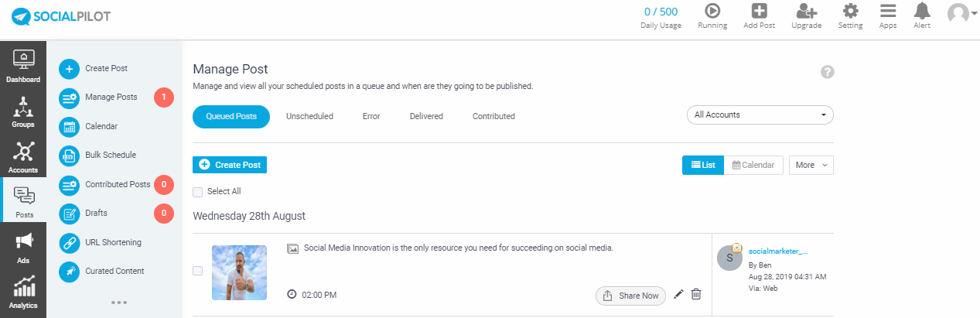Click the clock icon next to 02:00 PM
980x318 pixels.
(x=292, y=295)
